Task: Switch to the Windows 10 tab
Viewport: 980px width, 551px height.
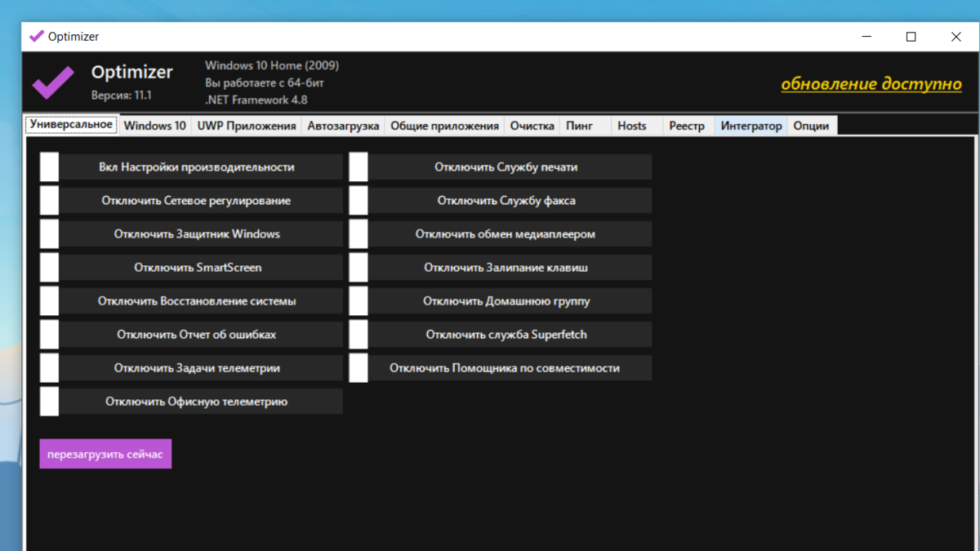Action: [155, 126]
